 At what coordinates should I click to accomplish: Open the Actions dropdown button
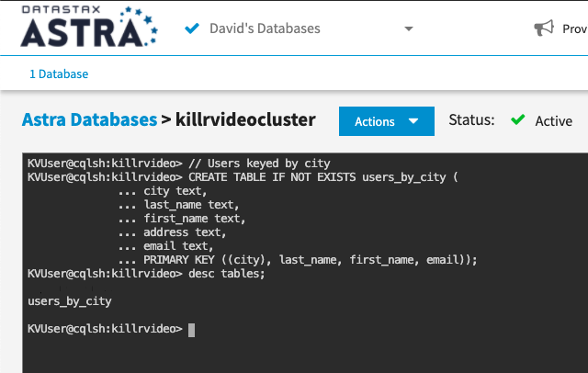pos(387,121)
